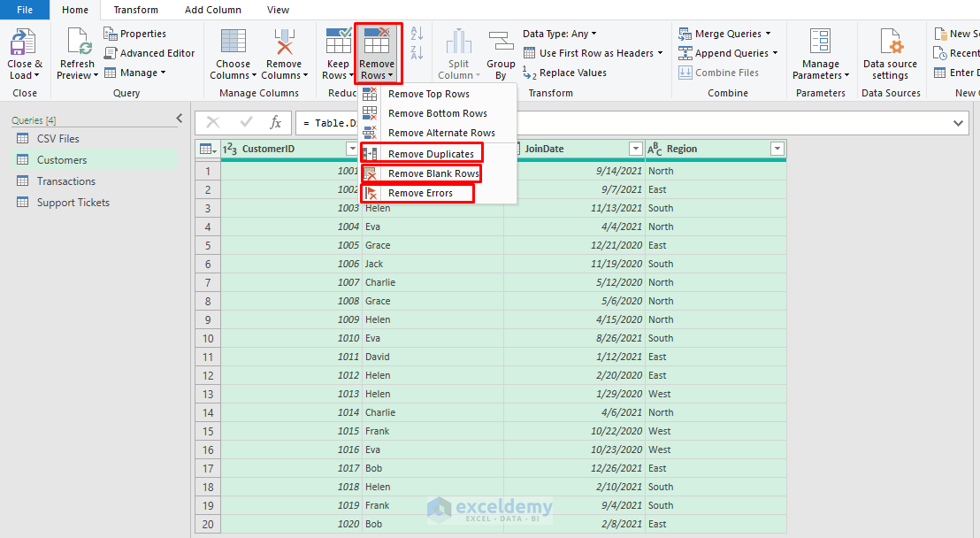
Task: Open CustomerID column filter dropdown
Action: coord(351,149)
